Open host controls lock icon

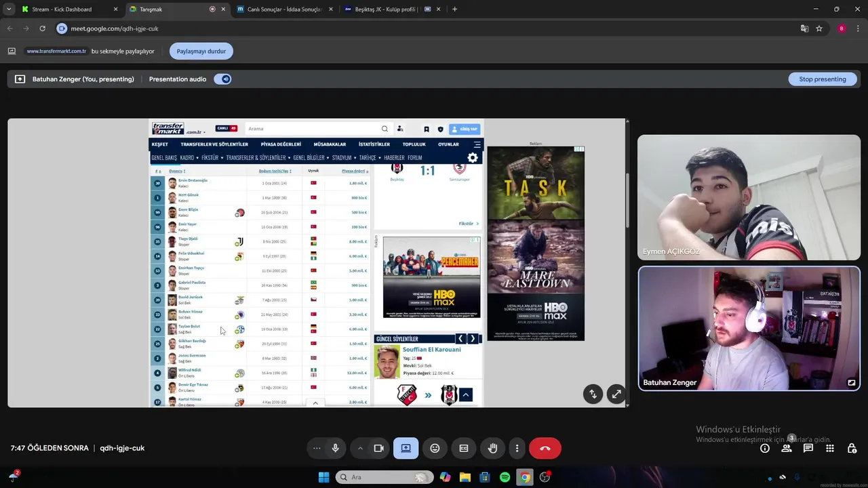[852, 448]
